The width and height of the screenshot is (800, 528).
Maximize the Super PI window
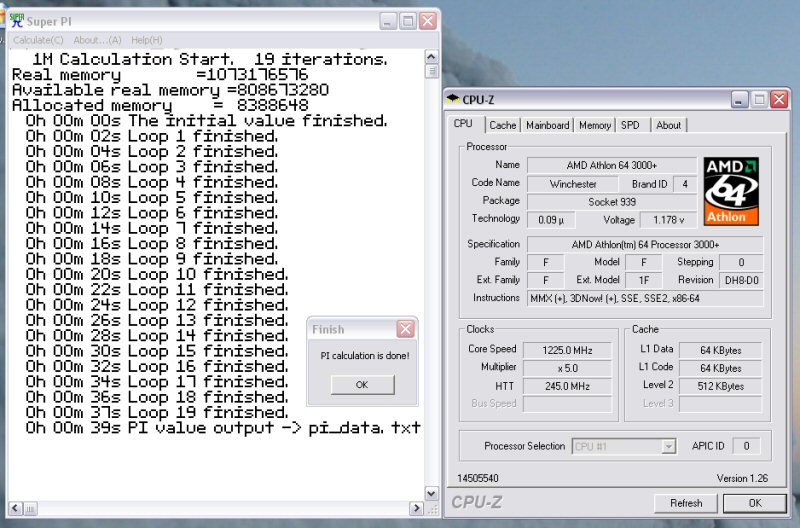pyautogui.click(x=408, y=21)
